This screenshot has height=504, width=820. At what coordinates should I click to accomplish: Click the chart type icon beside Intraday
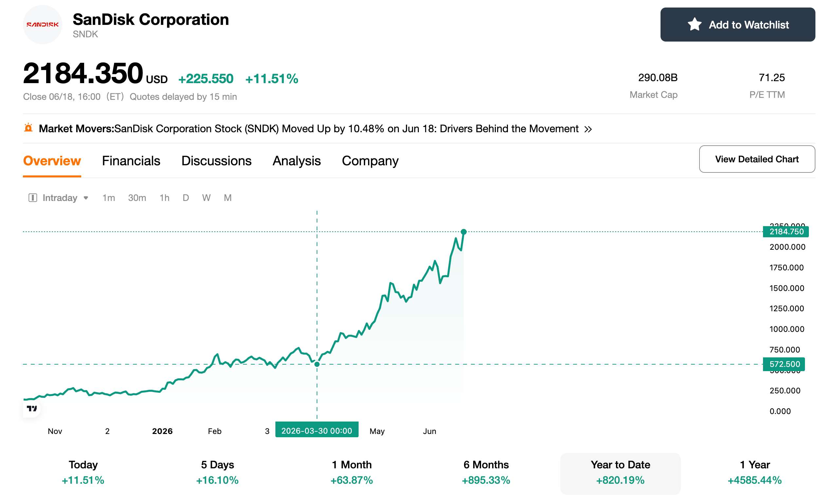(33, 198)
